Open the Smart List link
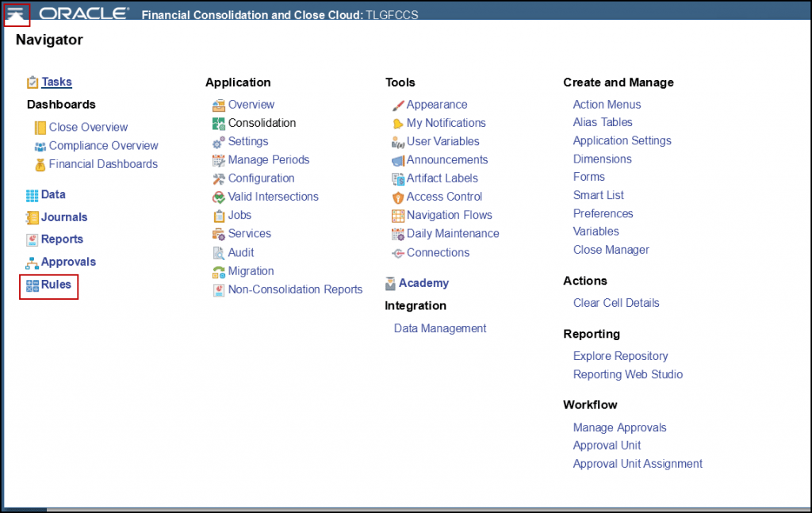The width and height of the screenshot is (812, 513). [x=599, y=195]
